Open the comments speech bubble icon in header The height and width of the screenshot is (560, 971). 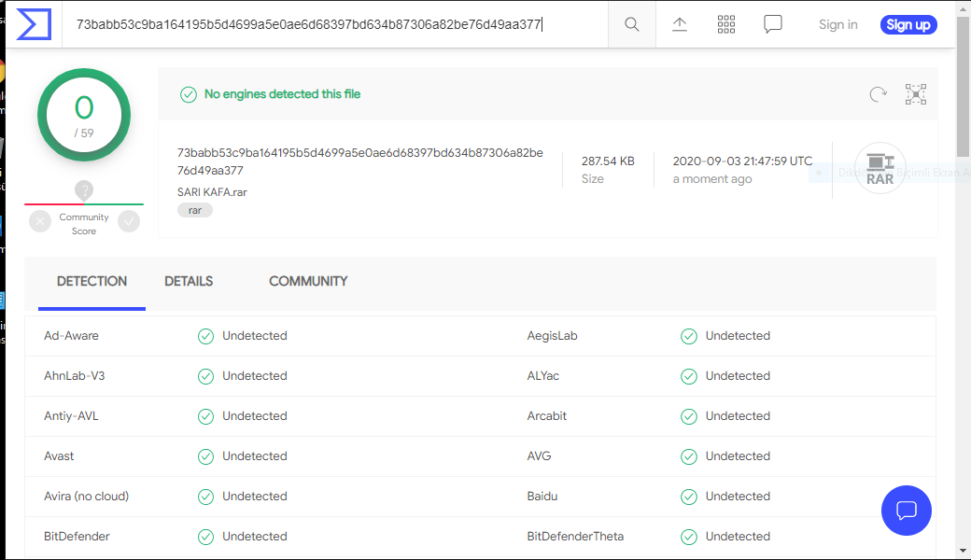pyautogui.click(x=773, y=24)
